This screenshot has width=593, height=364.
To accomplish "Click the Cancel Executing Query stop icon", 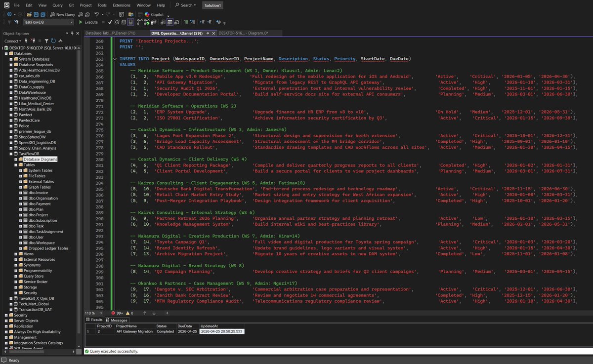I will [103, 22].
